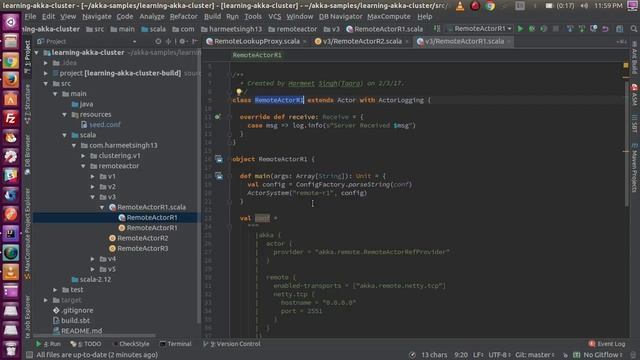Open the RemoteActorR1 run configuration dropdown
Viewport: 640px width, 360px height.
tap(479, 29)
